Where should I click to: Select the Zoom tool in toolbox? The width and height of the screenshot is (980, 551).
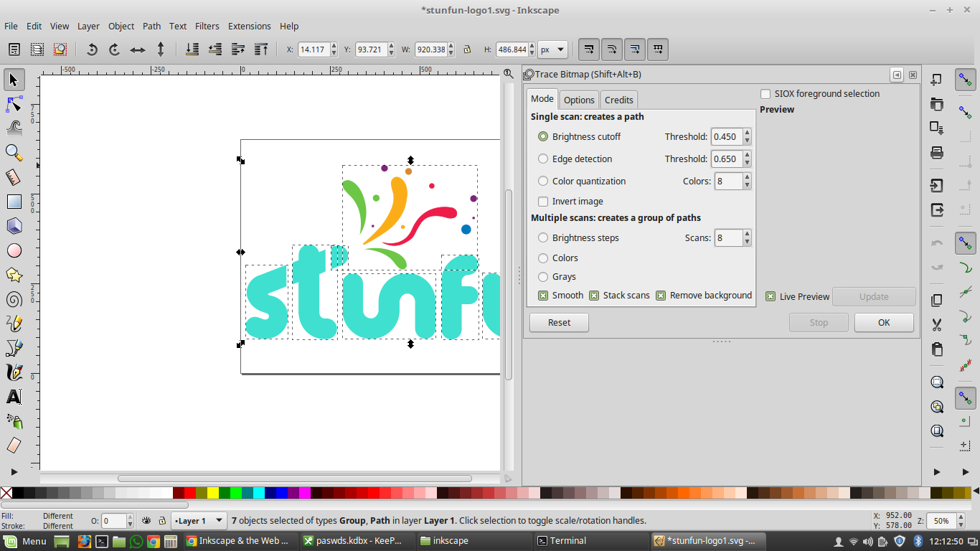pyautogui.click(x=14, y=152)
